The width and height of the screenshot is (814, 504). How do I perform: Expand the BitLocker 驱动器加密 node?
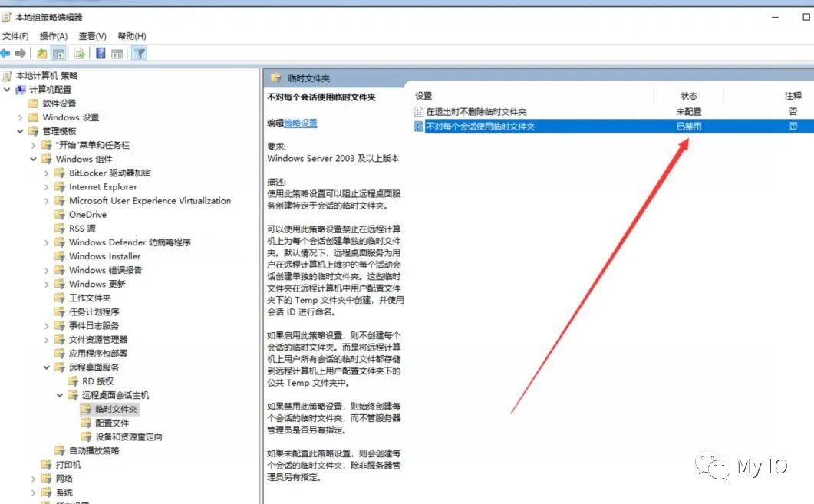[47, 173]
